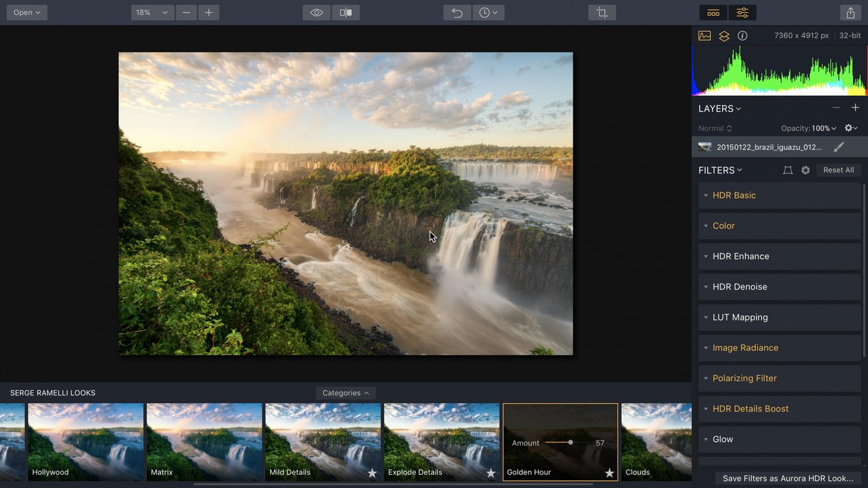Expand the LUT Mapping filter
Image resolution: width=868 pixels, height=488 pixels.
(779, 317)
